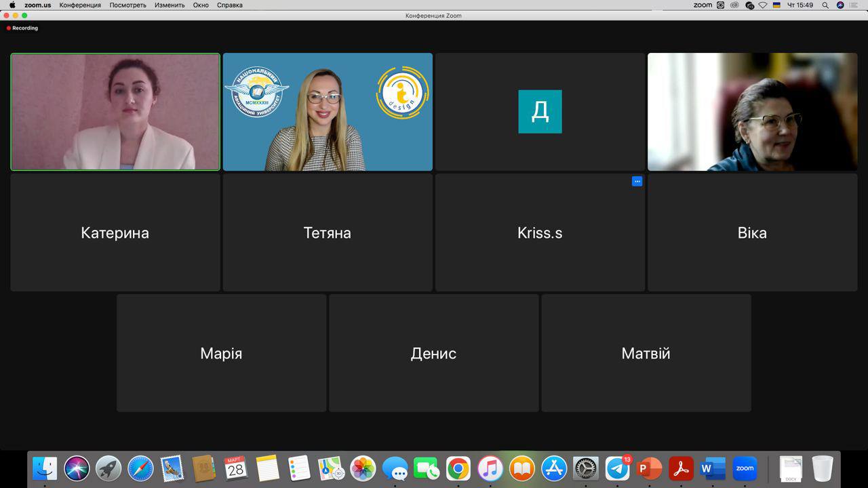Select the Д avatar participant tile
The height and width of the screenshot is (488, 868).
(x=540, y=112)
